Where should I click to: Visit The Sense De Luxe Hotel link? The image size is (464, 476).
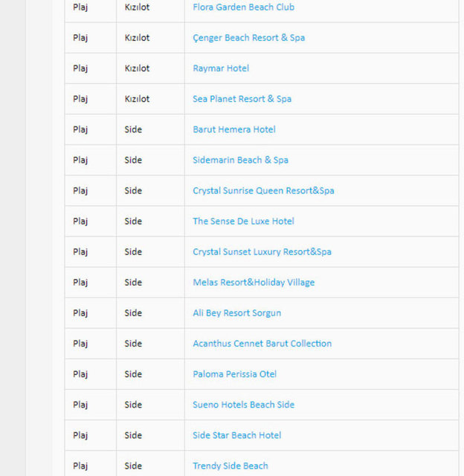tap(243, 221)
